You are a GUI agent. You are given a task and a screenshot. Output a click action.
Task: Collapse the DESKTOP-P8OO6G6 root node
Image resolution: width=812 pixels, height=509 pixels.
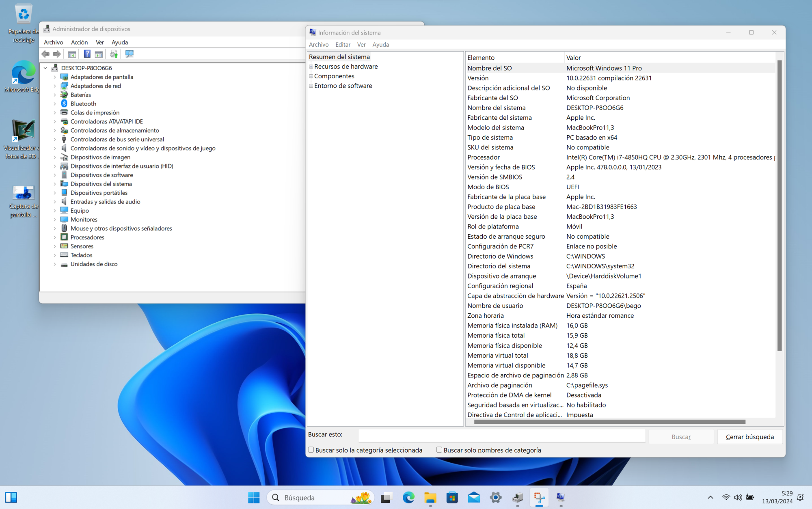click(45, 68)
